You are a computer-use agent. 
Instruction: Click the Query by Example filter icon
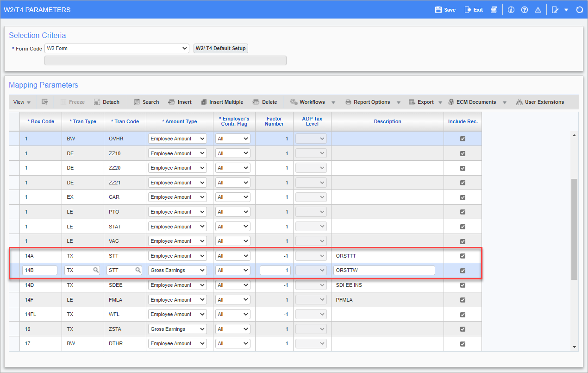[45, 102]
